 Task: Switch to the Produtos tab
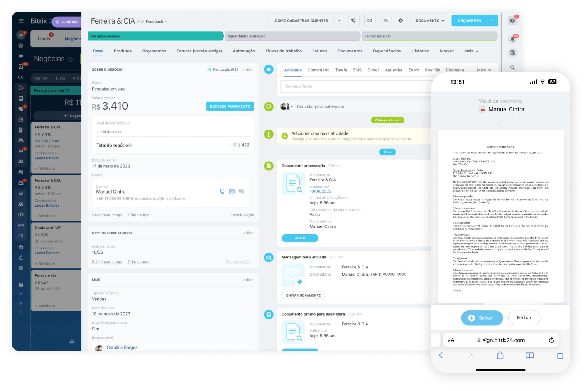[122, 51]
